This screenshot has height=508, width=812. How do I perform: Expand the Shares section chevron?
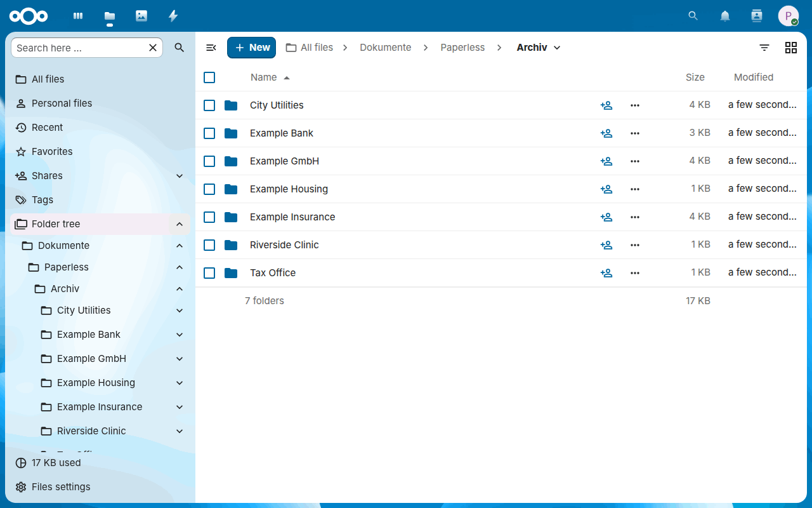pyautogui.click(x=180, y=176)
